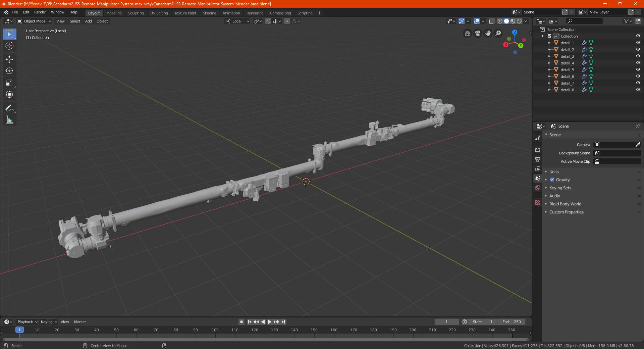Choose the Annotate tool
Image resolution: width=644 pixels, height=349 pixels.
point(9,108)
